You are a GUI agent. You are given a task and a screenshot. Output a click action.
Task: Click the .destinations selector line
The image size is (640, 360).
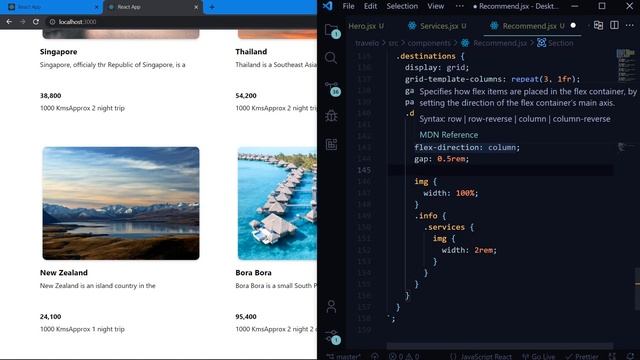pos(430,56)
